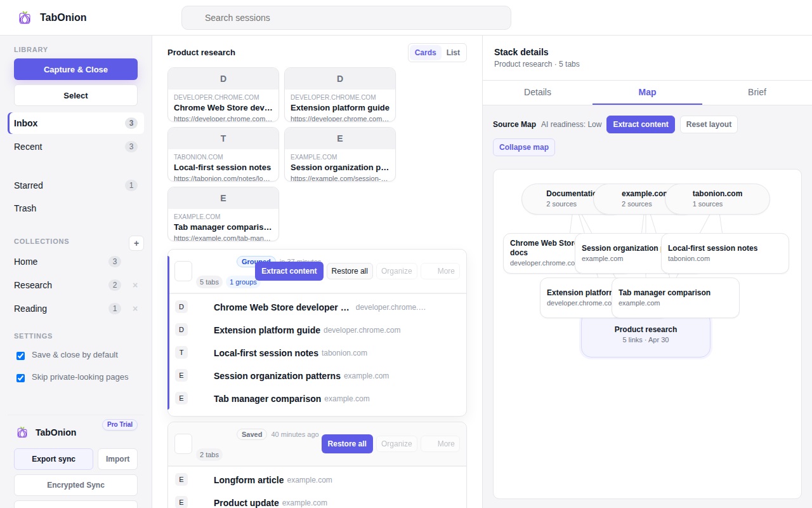This screenshot has width=812, height=508.
Task: Click the D favicon beside Chrome Web Store developer
Action: (181, 307)
